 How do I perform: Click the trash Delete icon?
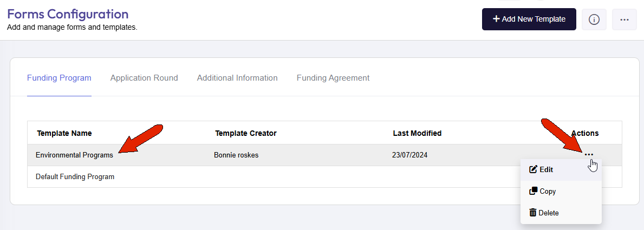(x=533, y=213)
